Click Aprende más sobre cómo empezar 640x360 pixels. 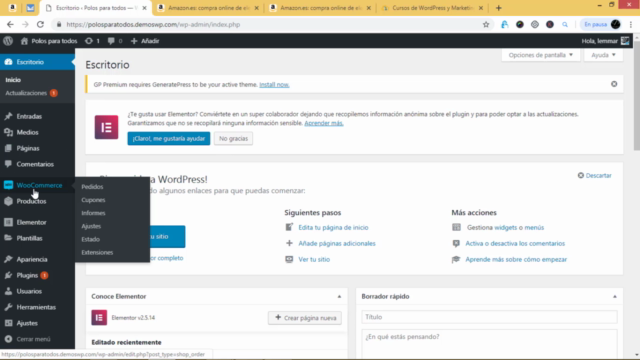[x=516, y=259]
